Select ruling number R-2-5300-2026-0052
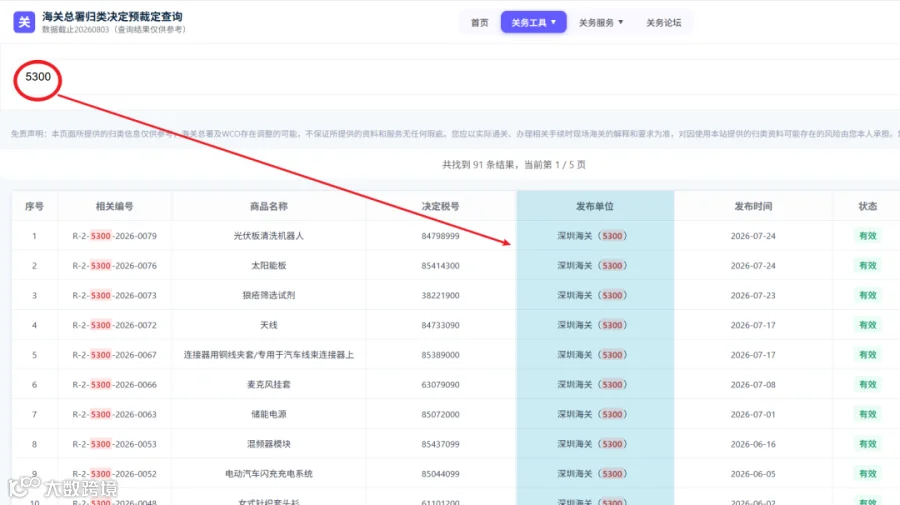The image size is (900, 505). (x=115, y=474)
